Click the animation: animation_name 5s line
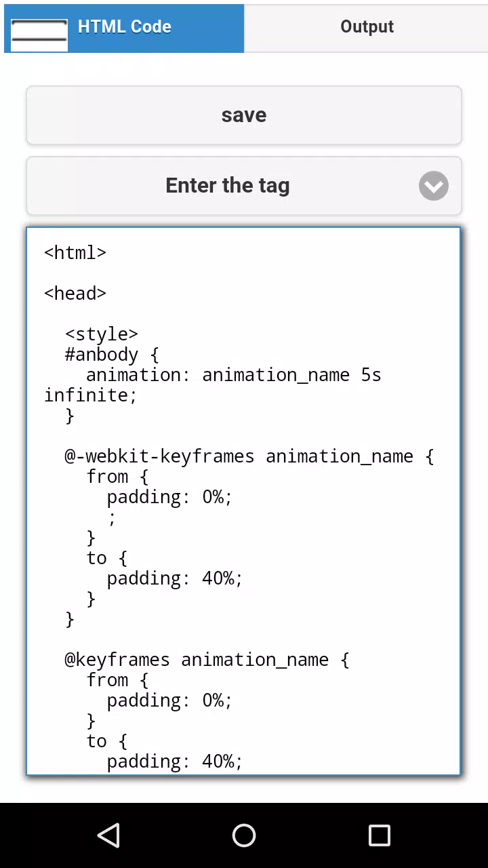488x868 pixels. tap(234, 375)
